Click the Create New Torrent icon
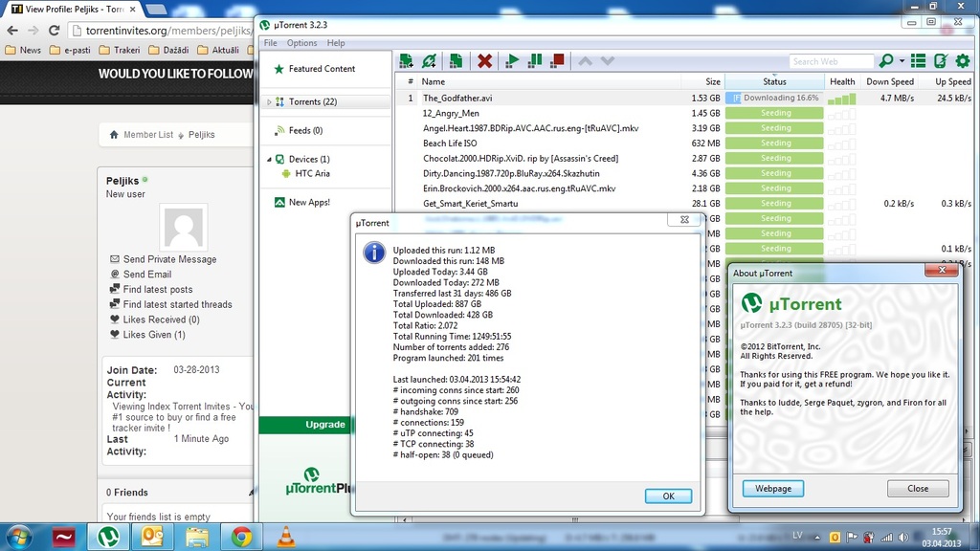Screen dimensions: 980x551 [x=457, y=61]
